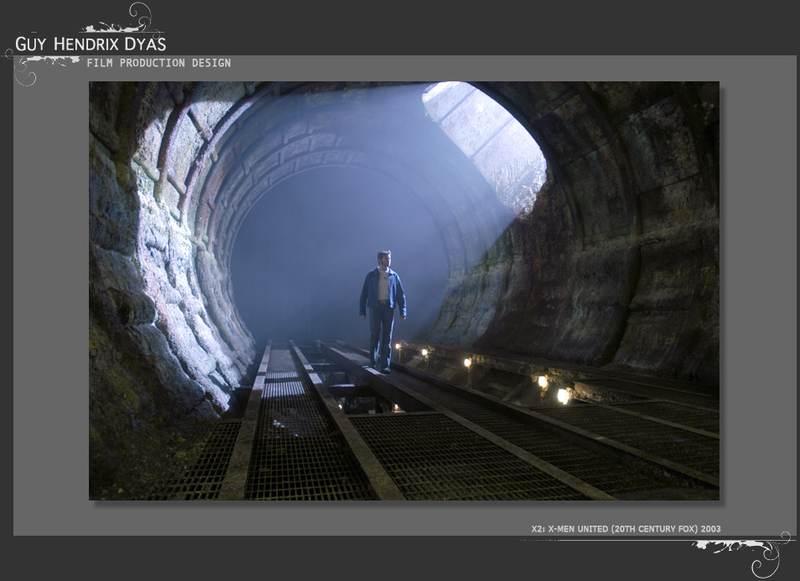Click the Guy Hendrix Dyas site title

pos(90,44)
